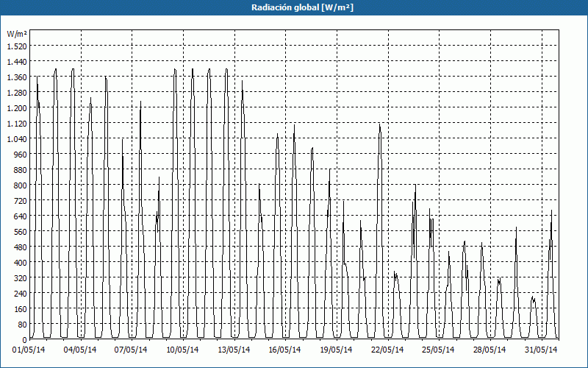588x368 pixels.
Task: Click the 1.360 y-axis value
Action: [17, 77]
